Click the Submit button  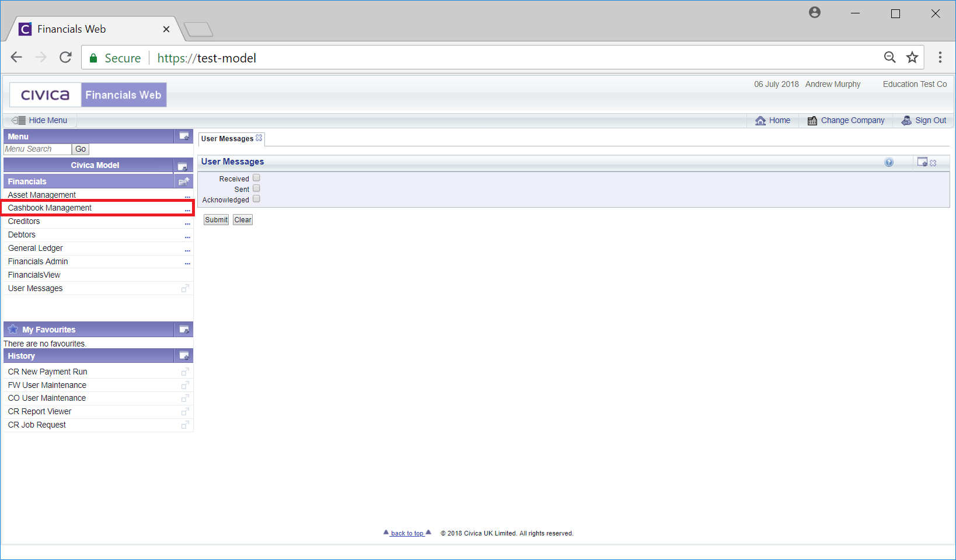click(x=216, y=220)
